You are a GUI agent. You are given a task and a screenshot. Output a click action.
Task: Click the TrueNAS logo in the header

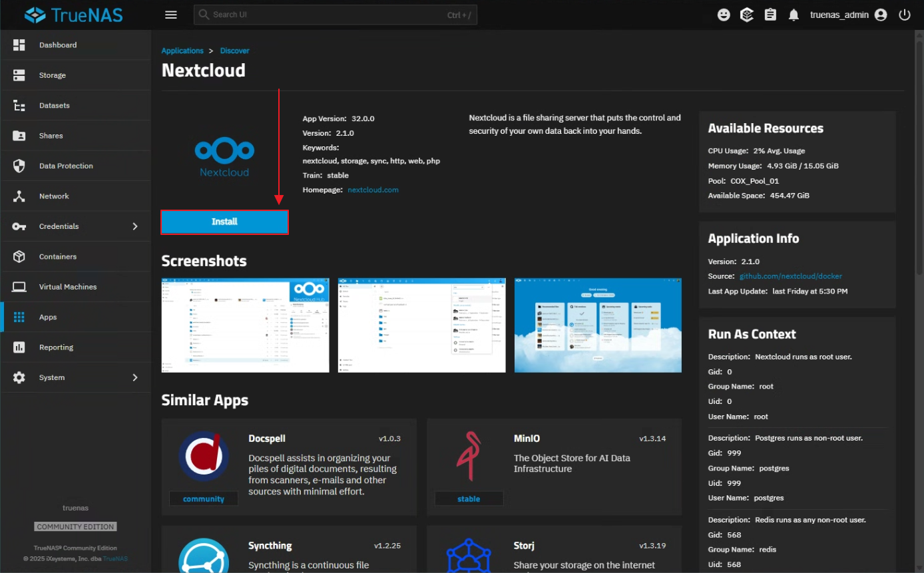(x=73, y=15)
